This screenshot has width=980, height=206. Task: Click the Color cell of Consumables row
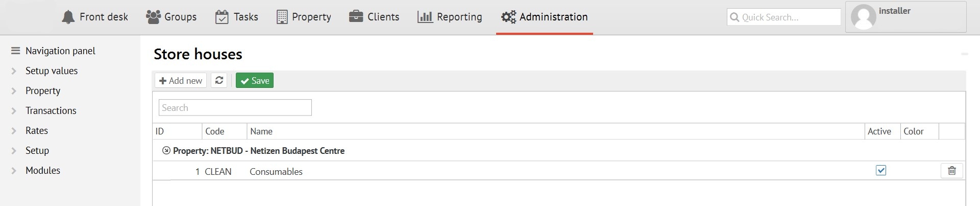click(919, 171)
